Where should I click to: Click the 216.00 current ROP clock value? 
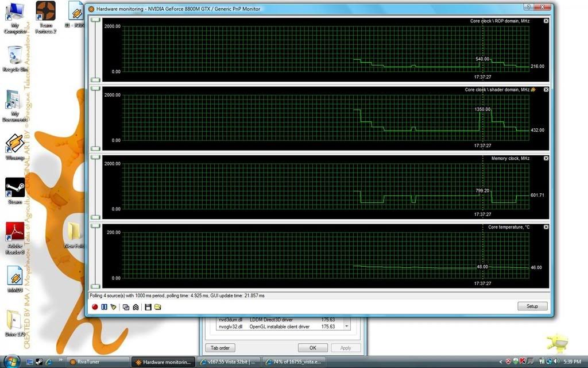537,66
